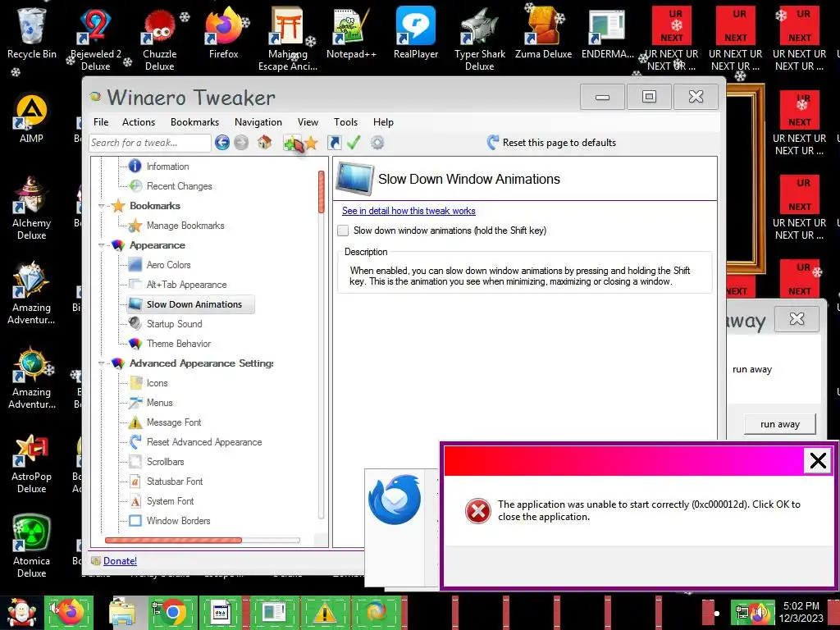Viewport: 840px width, 630px height.
Task: Open the Tools menu
Action: pyautogui.click(x=345, y=122)
